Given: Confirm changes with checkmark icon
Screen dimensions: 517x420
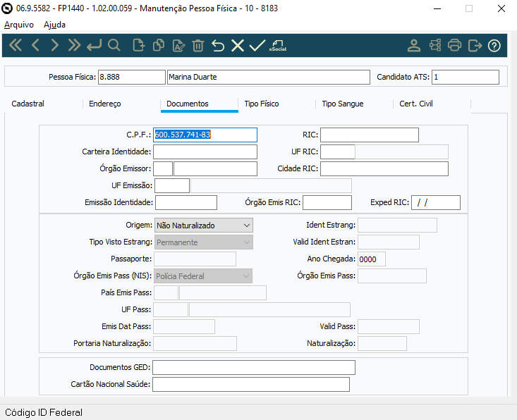Looking at the screenshot, I should [x=257, y=46].
